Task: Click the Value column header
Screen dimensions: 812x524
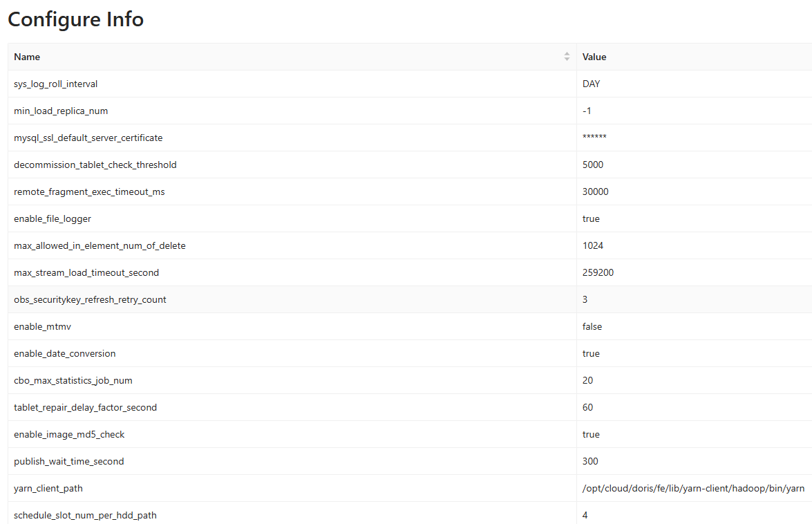Action: pos(594,57)
